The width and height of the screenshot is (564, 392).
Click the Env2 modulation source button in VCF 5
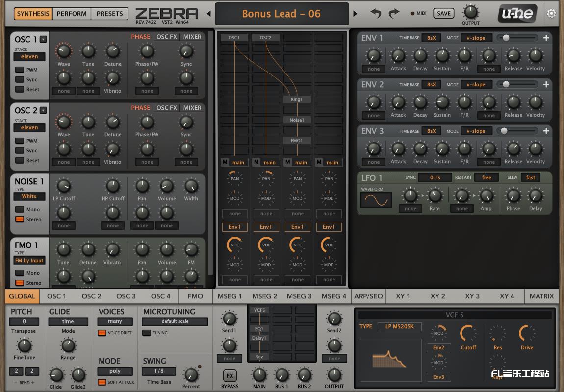(438, 348)
